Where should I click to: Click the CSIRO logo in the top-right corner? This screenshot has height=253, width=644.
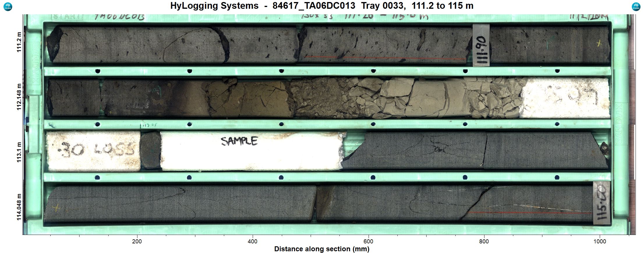pyautogui.click(x=636, y=6)
